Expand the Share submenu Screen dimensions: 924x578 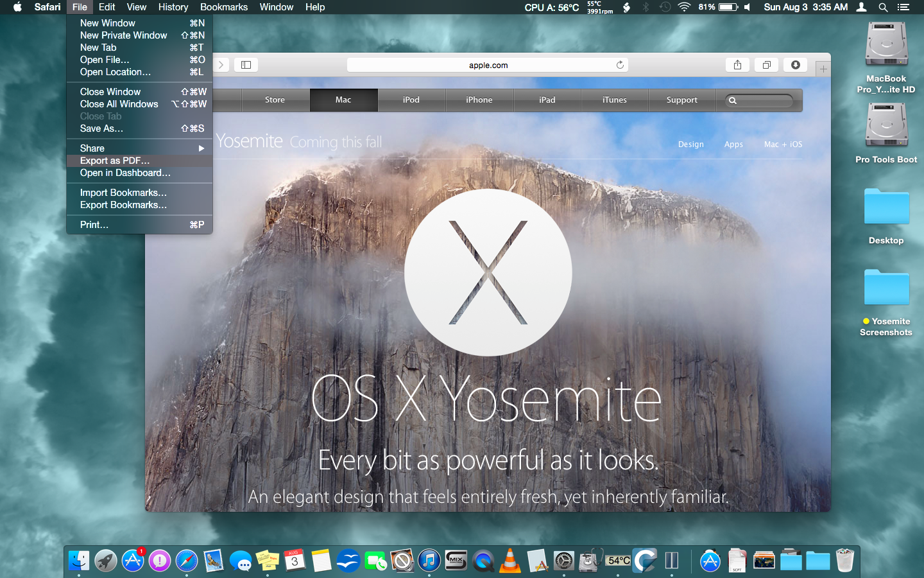139,148
